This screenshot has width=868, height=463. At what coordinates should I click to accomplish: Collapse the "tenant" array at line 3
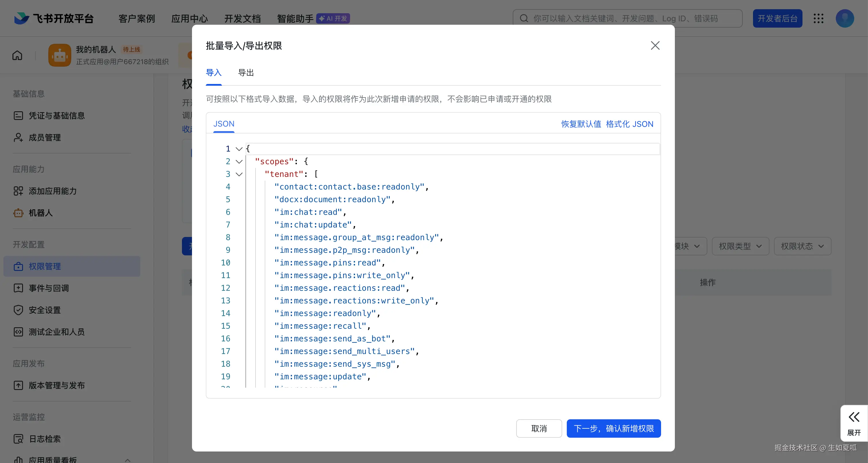[x=239, y=174]
